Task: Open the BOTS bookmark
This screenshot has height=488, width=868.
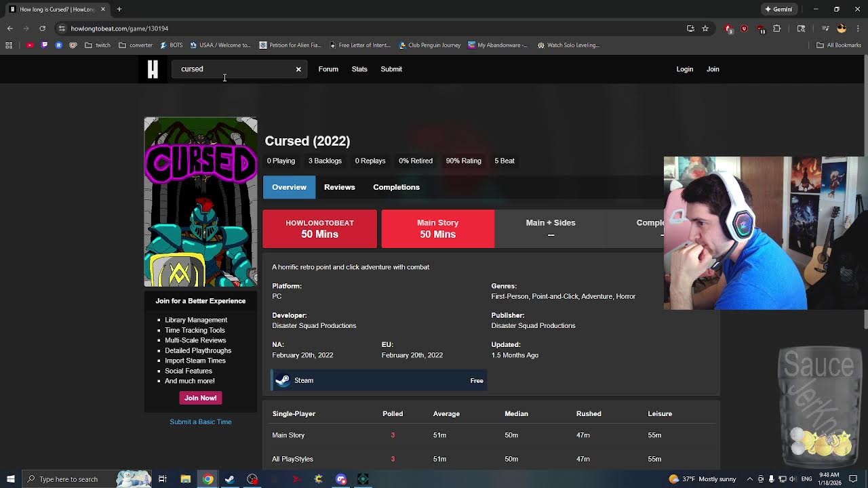Action: click(x=172, y=45)
